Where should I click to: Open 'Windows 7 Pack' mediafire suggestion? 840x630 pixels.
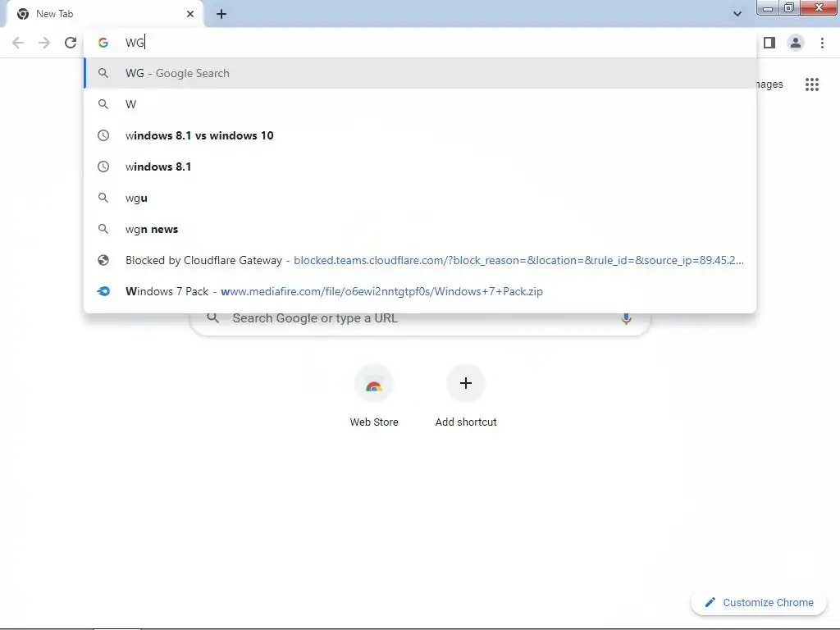click(x=420, y=291)
